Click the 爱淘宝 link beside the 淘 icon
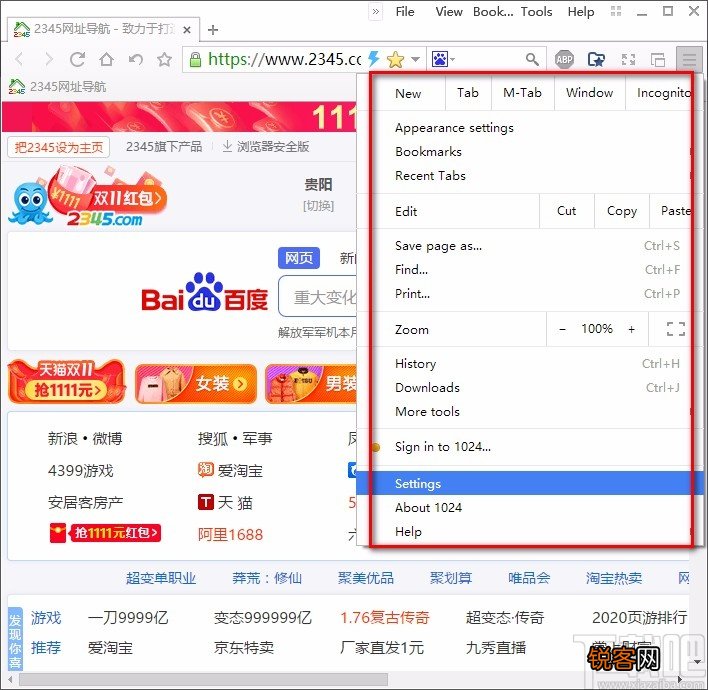 coord(240,471)
